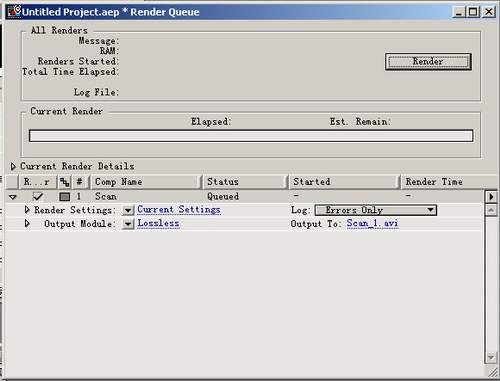Minimize the Render Queue window
The width and height of the screenshot is (500, 381).
(459, 12)
